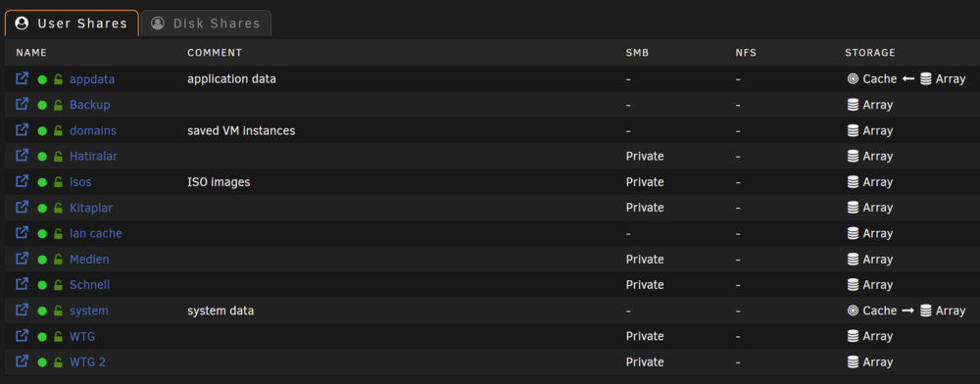Click the Cache disk icon in system row

point(854,311)
